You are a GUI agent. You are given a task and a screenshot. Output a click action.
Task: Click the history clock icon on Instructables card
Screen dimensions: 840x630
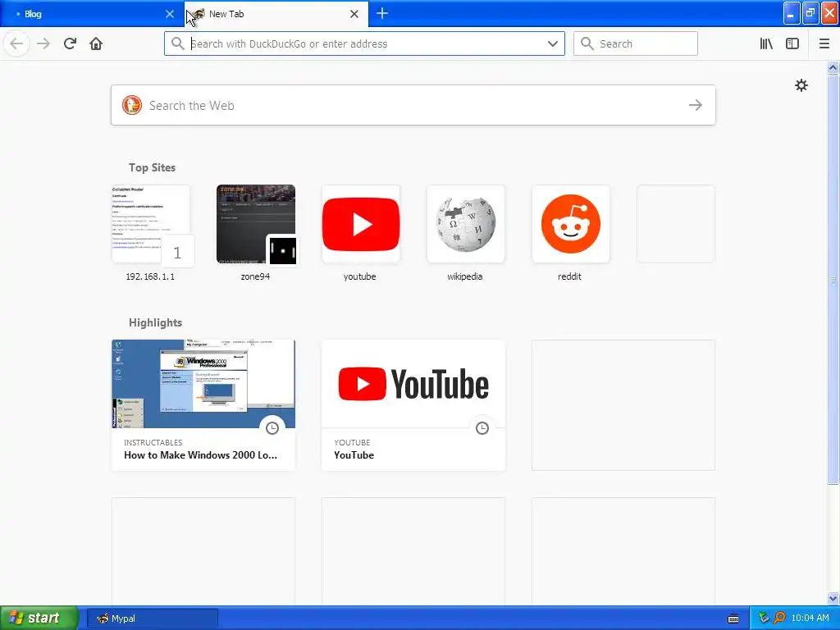272,428
